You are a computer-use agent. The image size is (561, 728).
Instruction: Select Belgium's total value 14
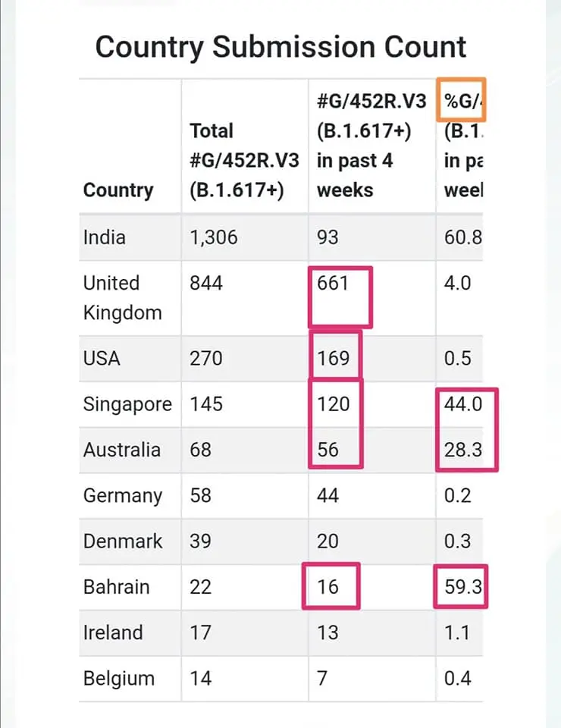201,678
